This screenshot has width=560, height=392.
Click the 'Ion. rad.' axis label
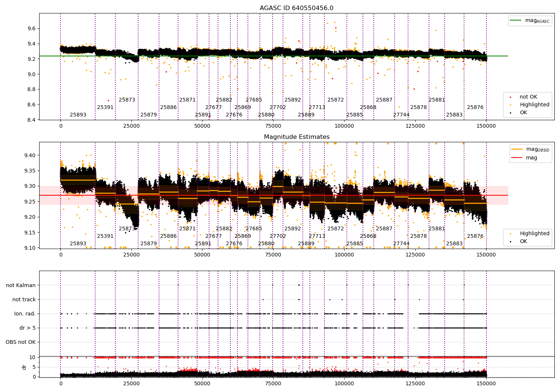coord(25,314)
